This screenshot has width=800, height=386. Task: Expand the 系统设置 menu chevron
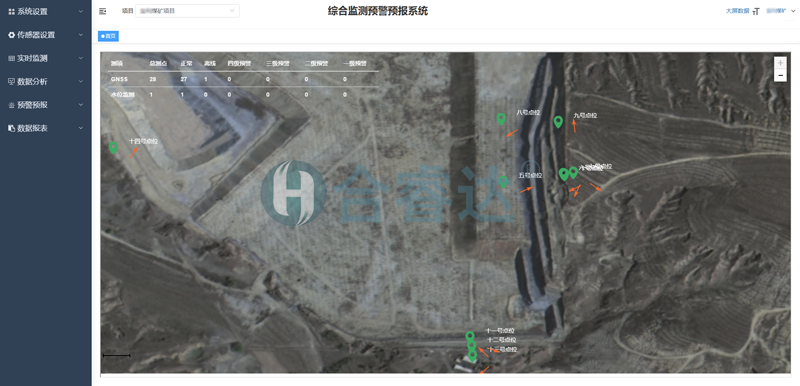pos(81,11)
